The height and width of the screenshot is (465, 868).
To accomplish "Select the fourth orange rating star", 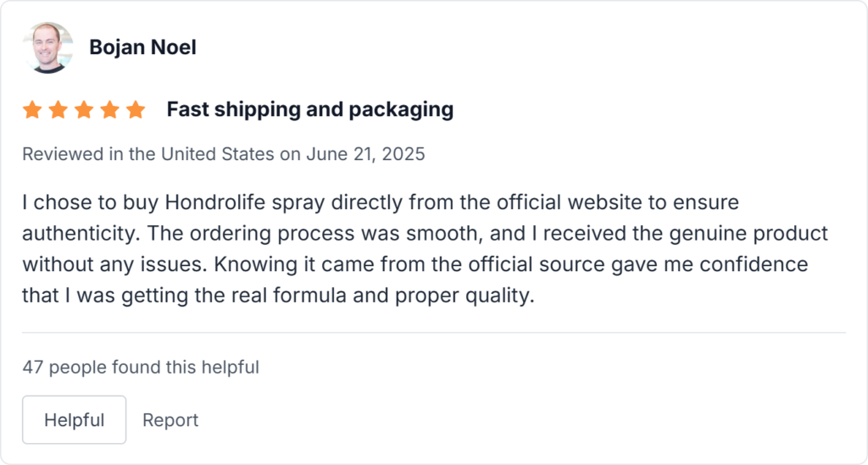I will click(110, 110).
